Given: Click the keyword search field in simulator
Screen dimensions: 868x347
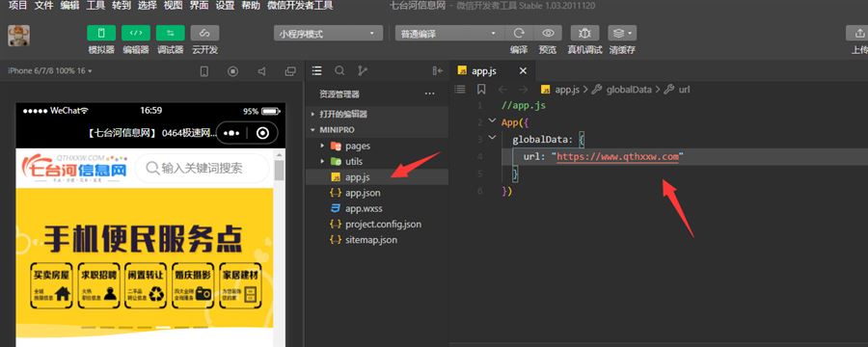Looking at the screenshot, I should pyautogui.click(x=202, y=169).
